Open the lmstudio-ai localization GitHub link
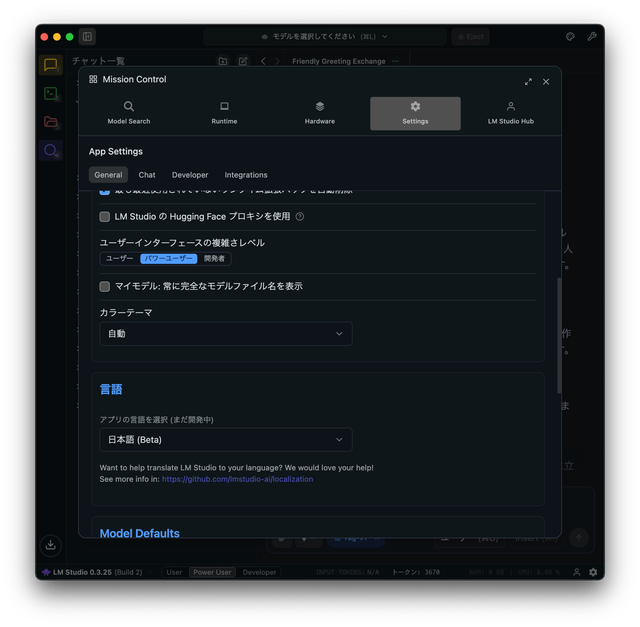The image size is (640, 627). (x=237, y=479)
